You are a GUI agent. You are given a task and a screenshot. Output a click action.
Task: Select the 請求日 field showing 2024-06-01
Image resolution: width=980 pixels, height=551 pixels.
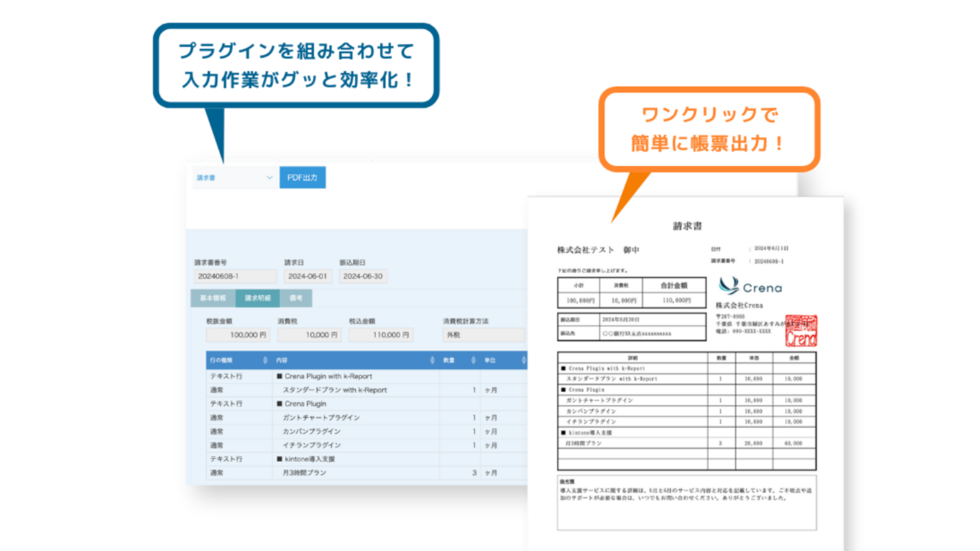coord(308,276)
